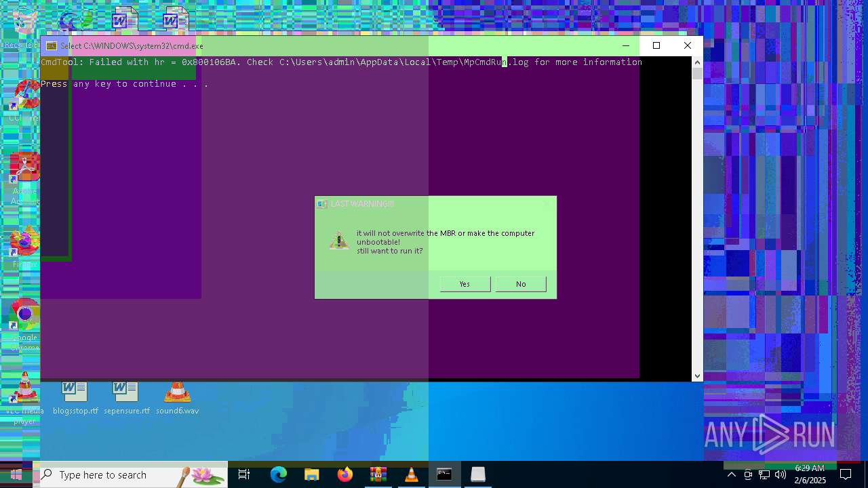Switch to cmd.exe taskbar button
Image resolution: width=868 pixels, height=488 pixels.
coord(445,474)
